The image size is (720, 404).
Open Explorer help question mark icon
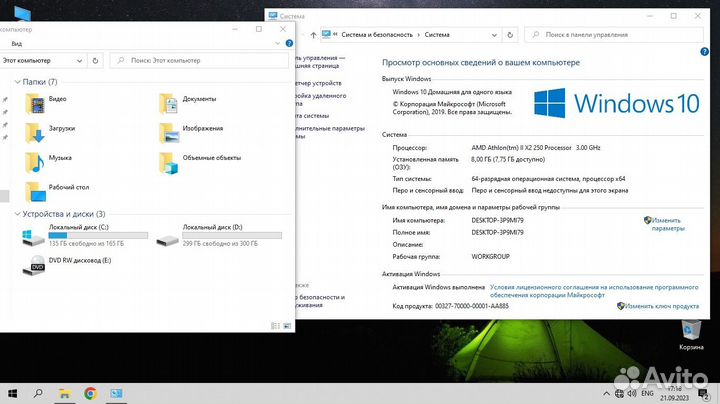289,43
